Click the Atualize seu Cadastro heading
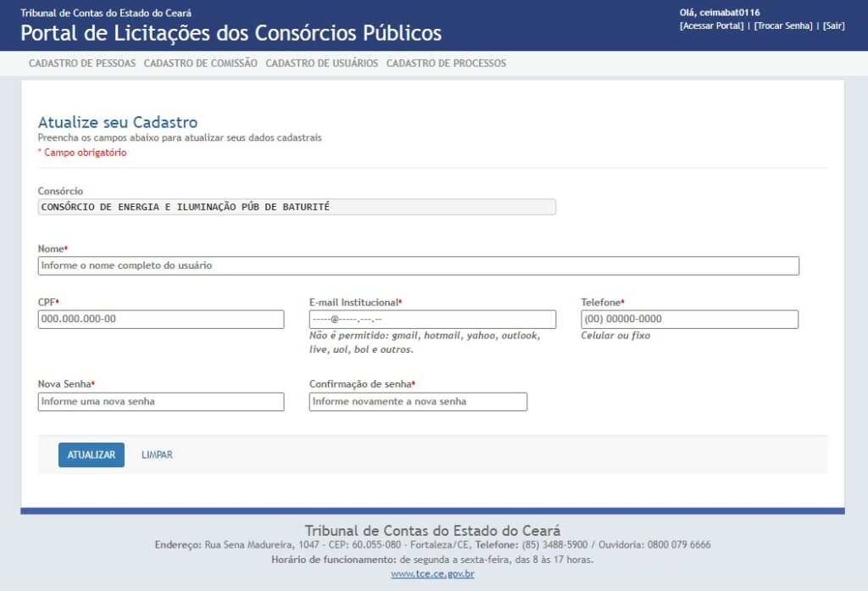The height and width of the screenshot is (591, 868). [x=118, y=122]
